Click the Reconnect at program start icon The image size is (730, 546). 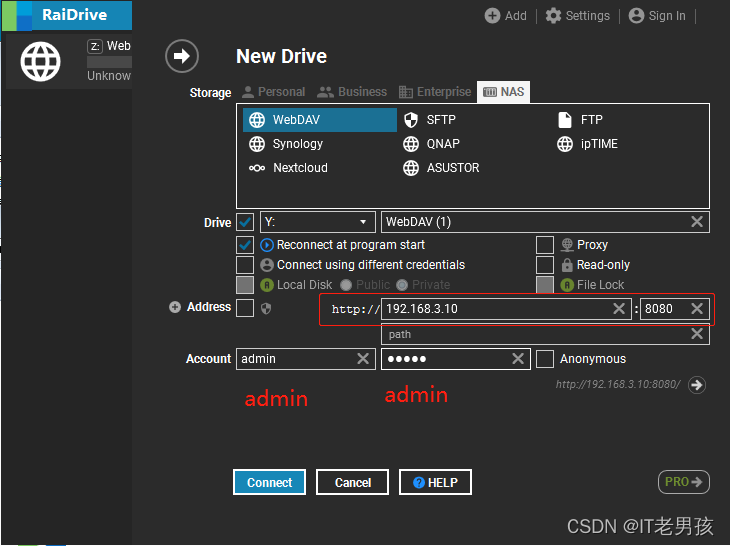click(267, 245)
